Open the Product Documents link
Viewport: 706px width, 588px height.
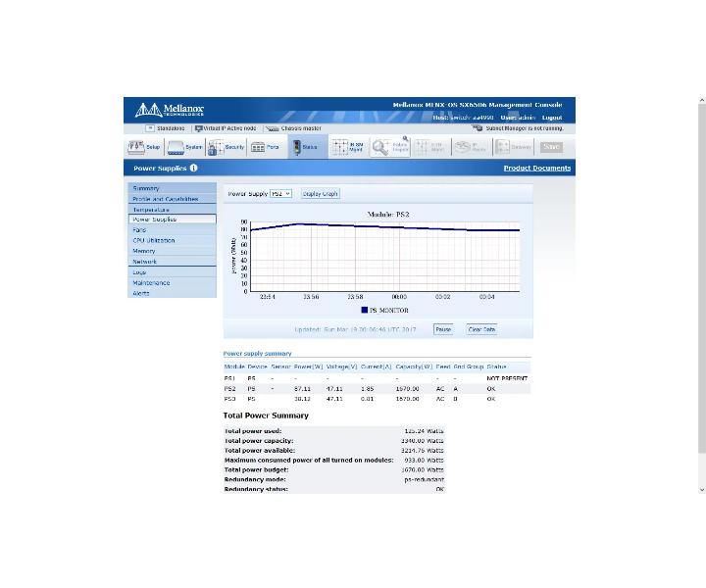coord(537,169)
